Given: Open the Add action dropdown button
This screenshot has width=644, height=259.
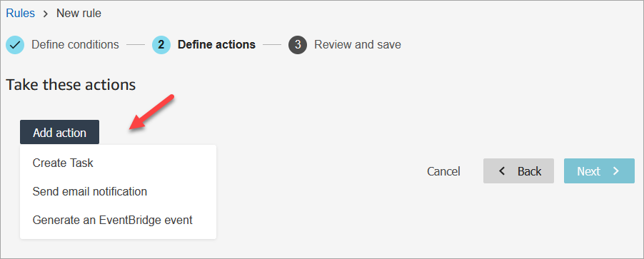Looking at the screenshot, I should 59,132.
